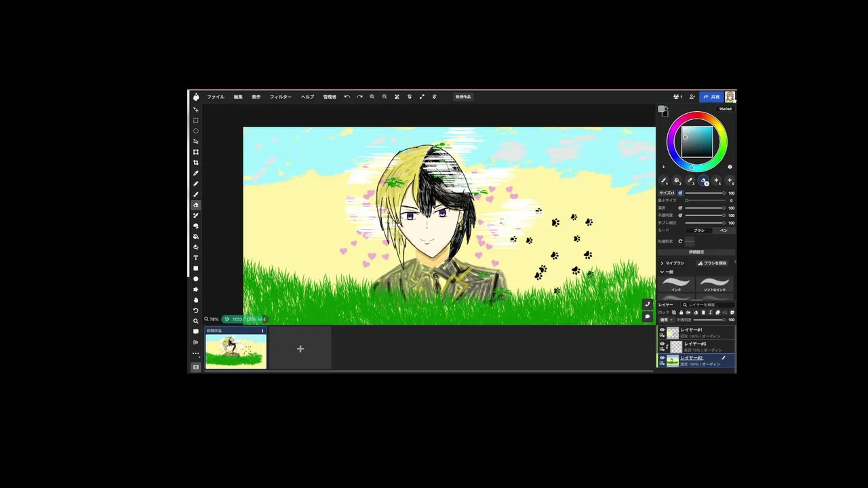Open the voice call icon beside canvas
Viewport: 868px width, 488px height.
tap(648, 304)
